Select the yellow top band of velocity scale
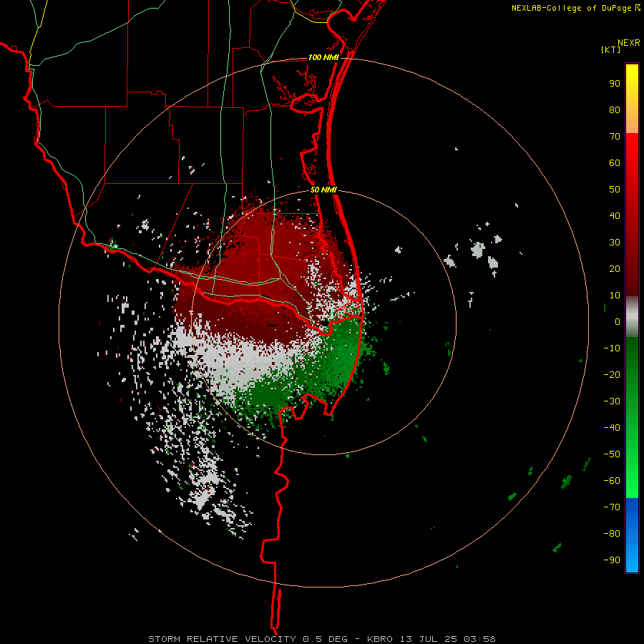 coord(632,98)
